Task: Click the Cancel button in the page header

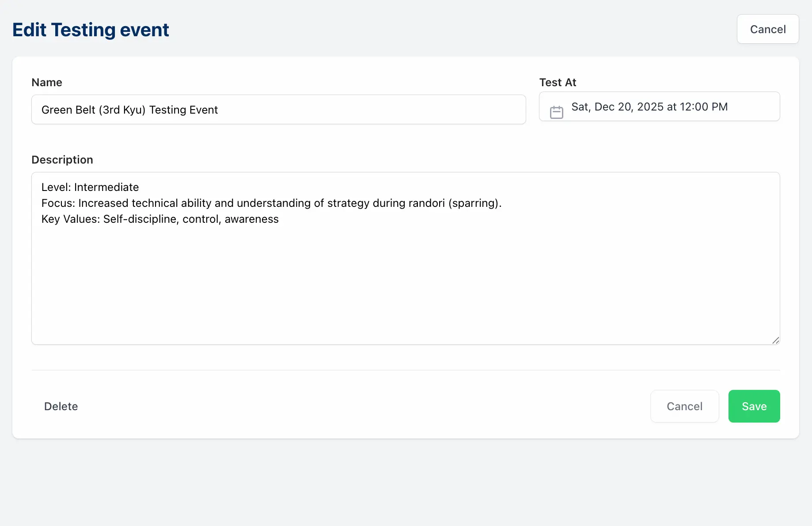Action: click(x=767, y=29)
